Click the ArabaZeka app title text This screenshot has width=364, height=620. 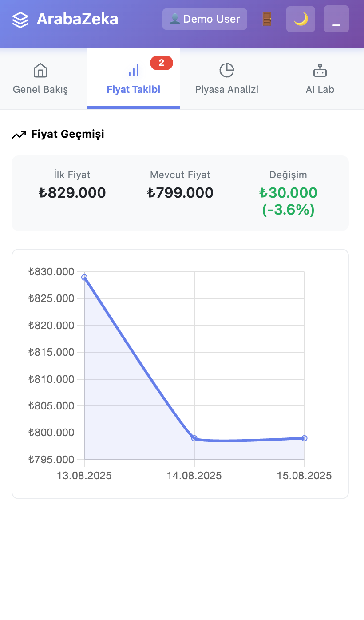pos(77,19)
